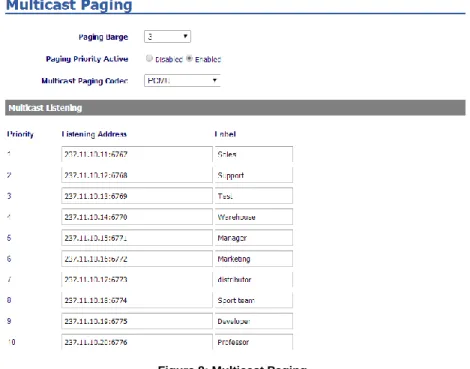Select the Enabled radio for Paging Priority
Image resolution: width=470 pixels, height=369 pixels.
pos(189,59)
